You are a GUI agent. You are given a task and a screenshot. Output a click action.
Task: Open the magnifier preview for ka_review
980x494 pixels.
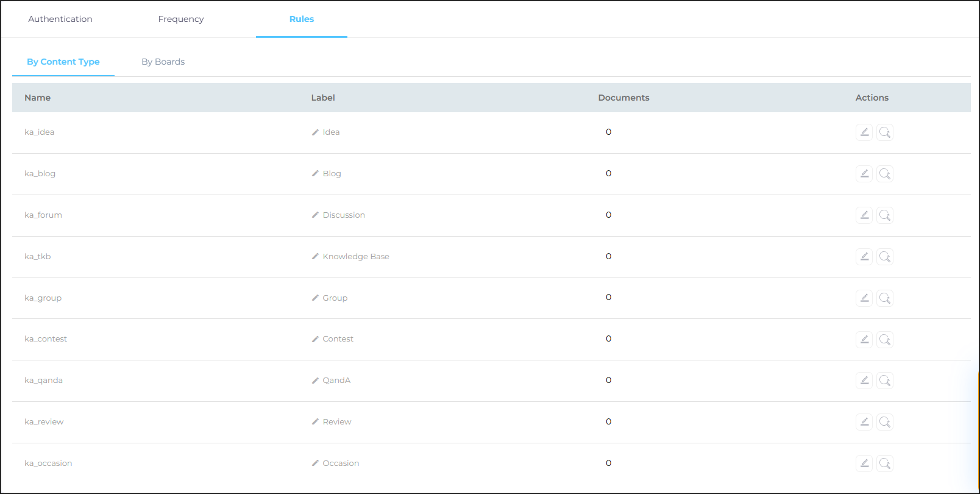coord(885,422)
